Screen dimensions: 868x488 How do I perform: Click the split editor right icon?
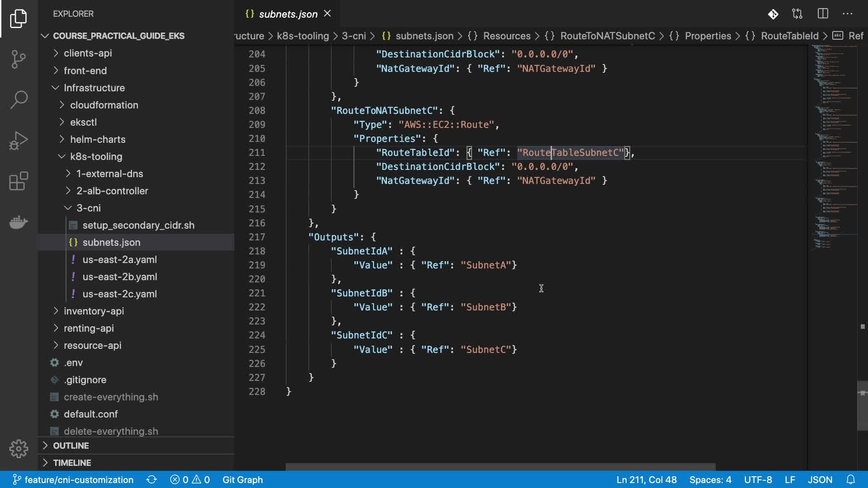click(x=823, y=14)
